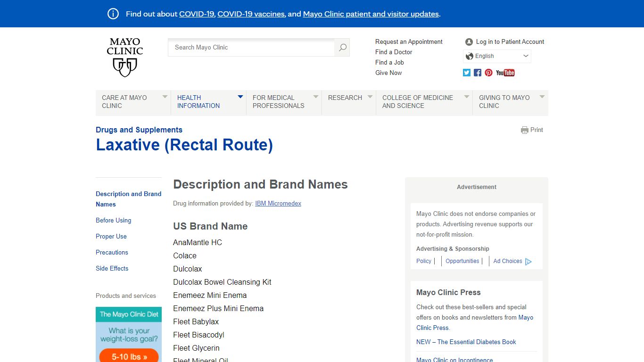
Task: Go to Precautions section
Action: [x=112, y=253]
